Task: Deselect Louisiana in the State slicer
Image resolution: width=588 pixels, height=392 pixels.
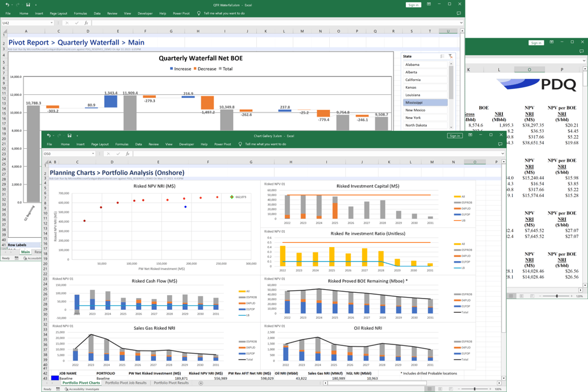Action: (x=424, y=94)
